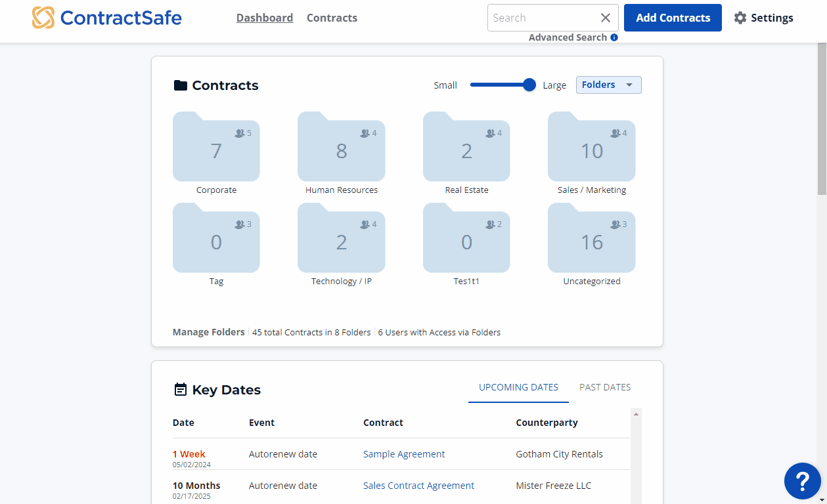
Task: Clear the search field with X icon
Action: [x=606, y=18]
